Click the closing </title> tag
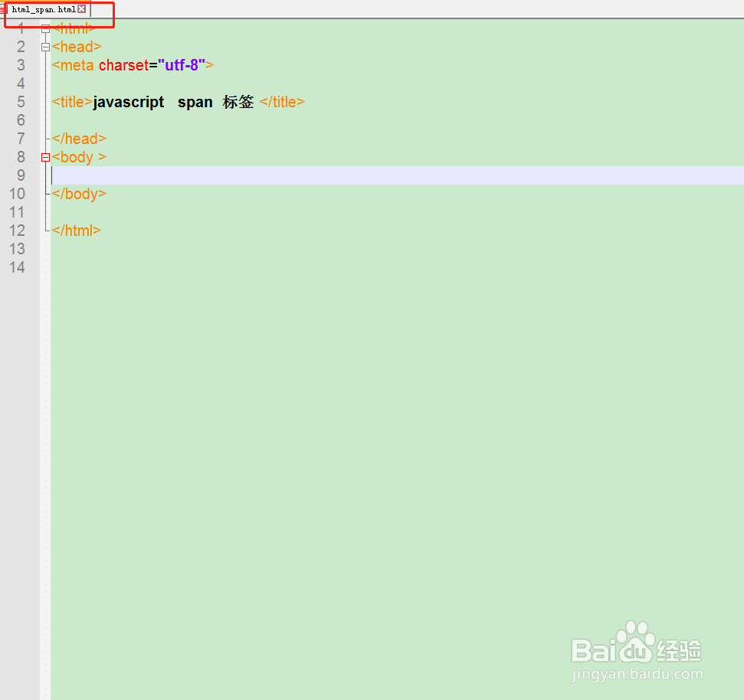The height and width of the screenshot is (700, 744). pyautogui.click(x=282, y=102)
